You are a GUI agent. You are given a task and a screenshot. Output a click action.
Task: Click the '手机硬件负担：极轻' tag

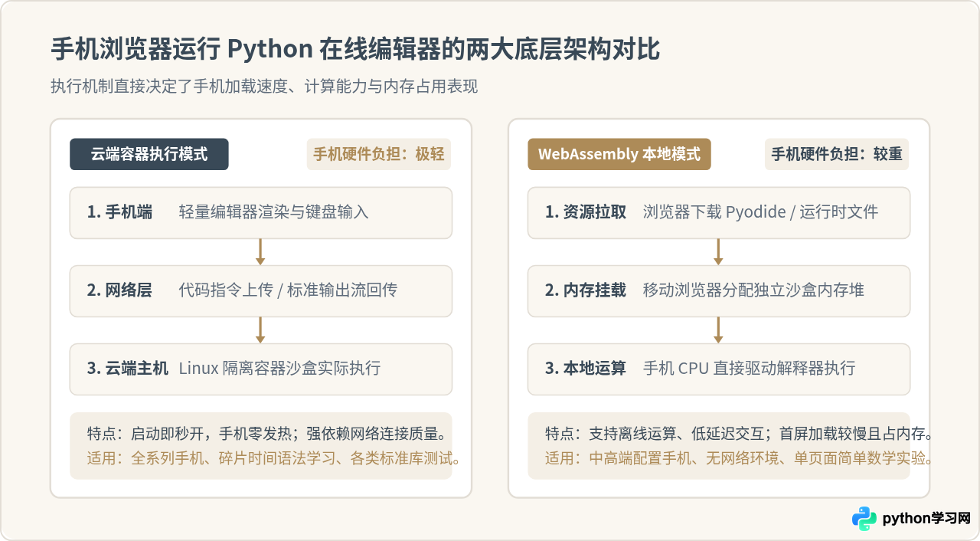point(379,154)
